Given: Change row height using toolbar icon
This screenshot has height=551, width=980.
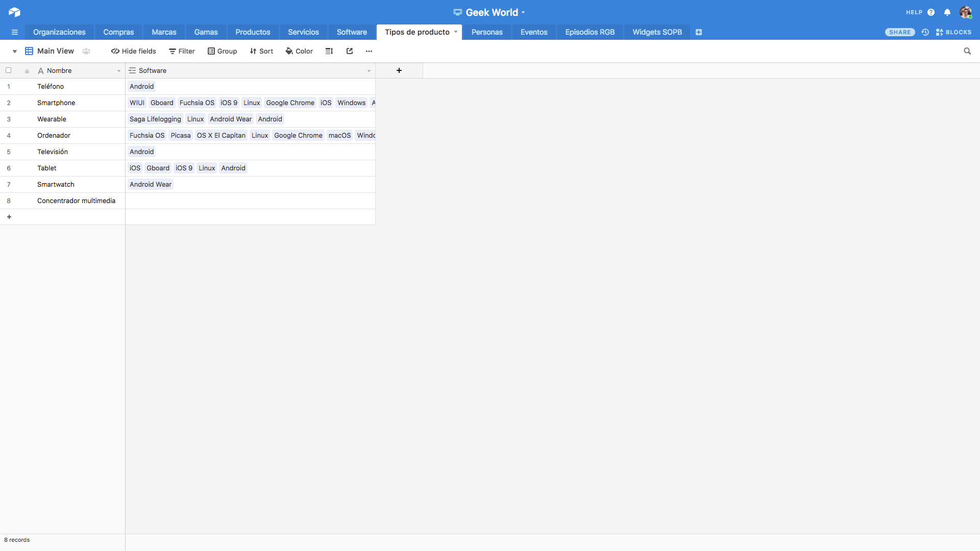Looking at the screenshot, I should [329, 51].
